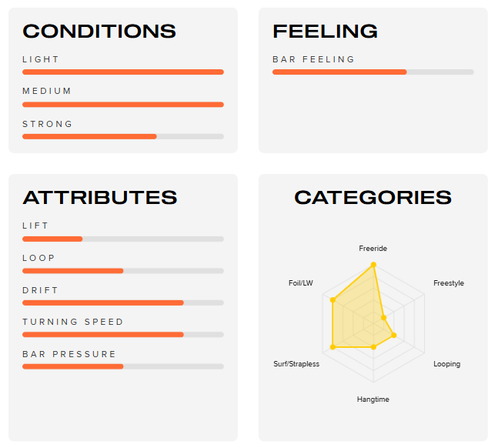Click the Drift attribute bar

123,303
